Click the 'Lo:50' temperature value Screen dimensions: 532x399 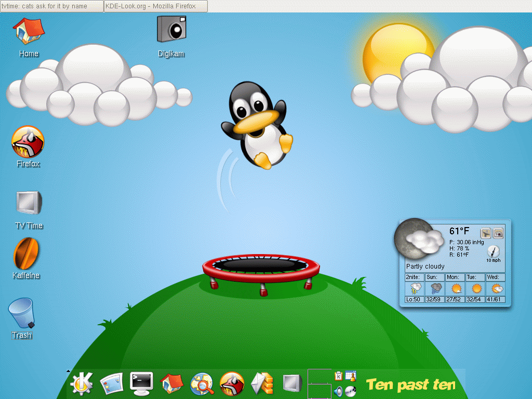pos(413,299)
